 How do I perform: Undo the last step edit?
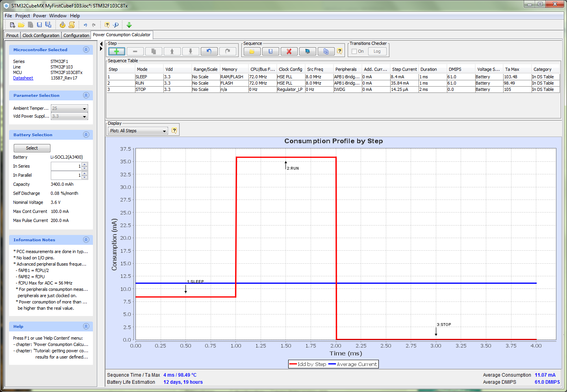point(209,51)
